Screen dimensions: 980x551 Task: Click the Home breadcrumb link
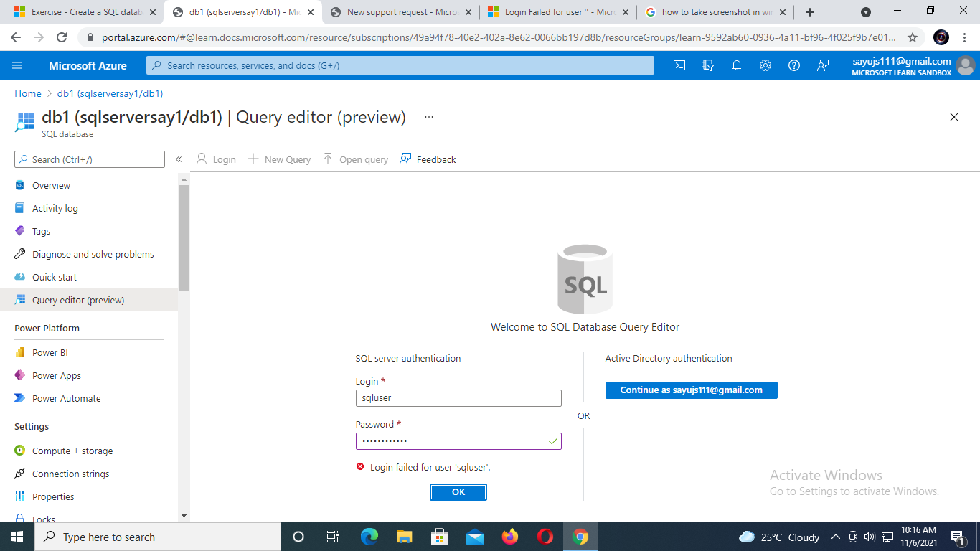pos(28,93)
